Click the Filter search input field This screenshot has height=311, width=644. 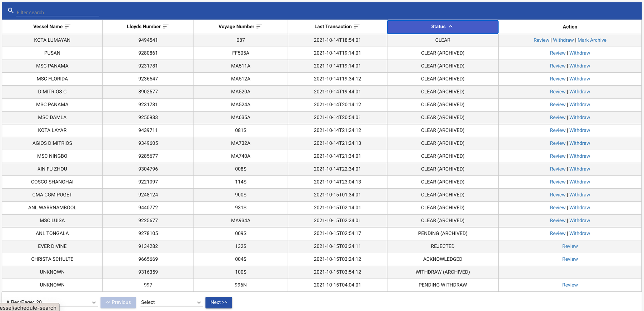tap(58, 12)
